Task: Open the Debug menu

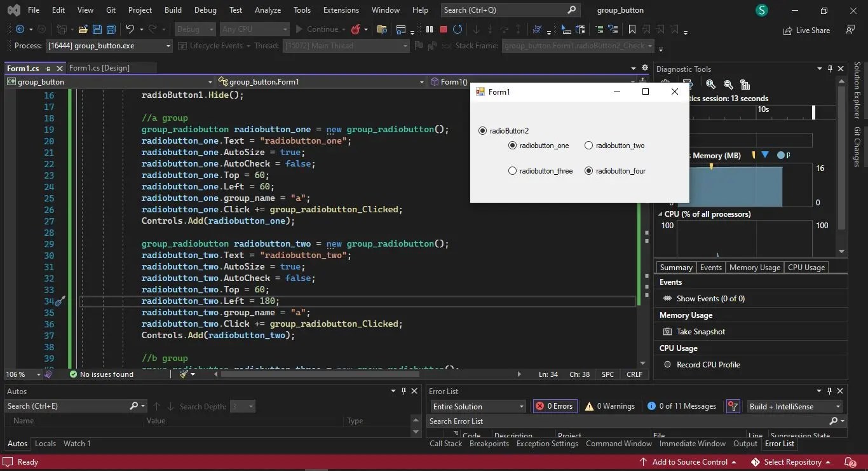Action: pos(205,10)
